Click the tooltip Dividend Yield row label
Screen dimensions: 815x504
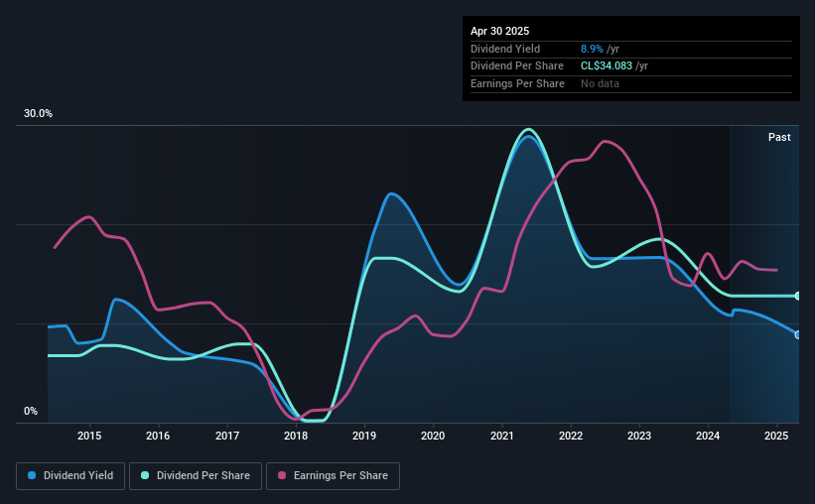click(505, 49)
